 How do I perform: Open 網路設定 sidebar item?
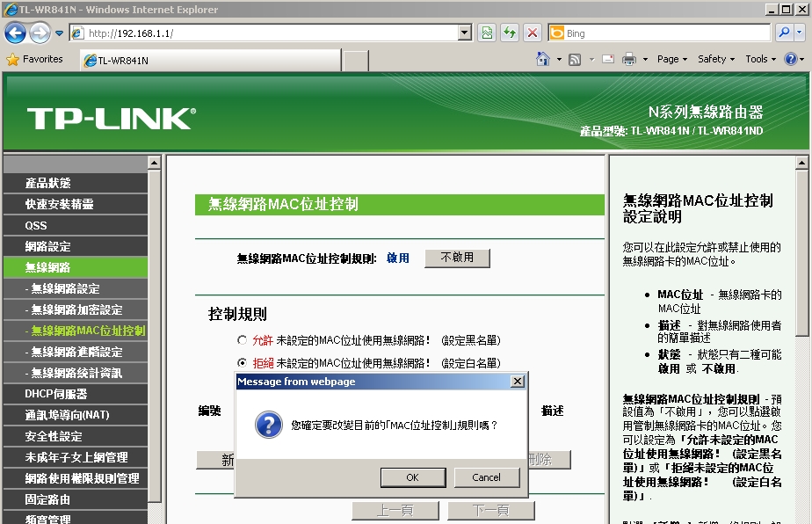click(x=75, y=246)
